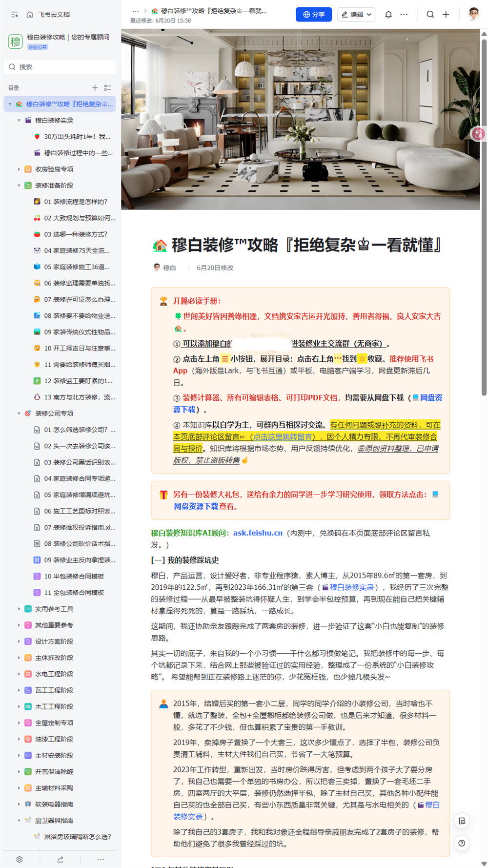Screen dimensions: 488x868
Task: Open the 飞书云文档 home icon
Action: 30,15
